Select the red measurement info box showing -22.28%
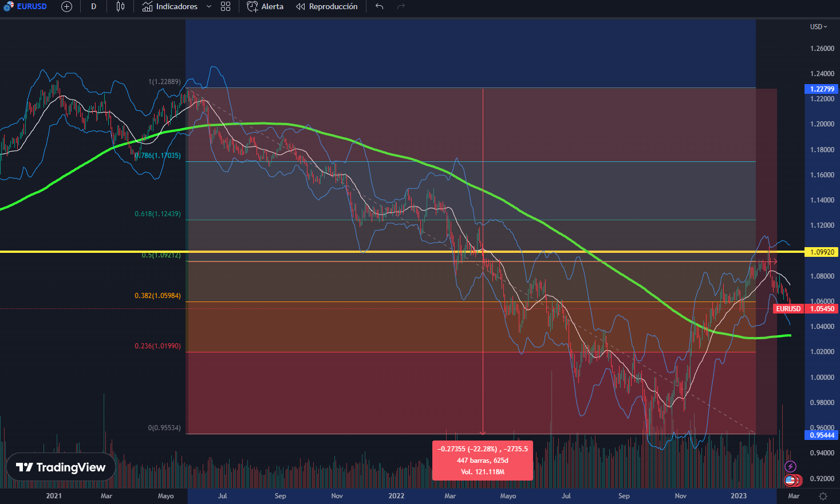The image size is (840, 504). (x=482, y=461)
